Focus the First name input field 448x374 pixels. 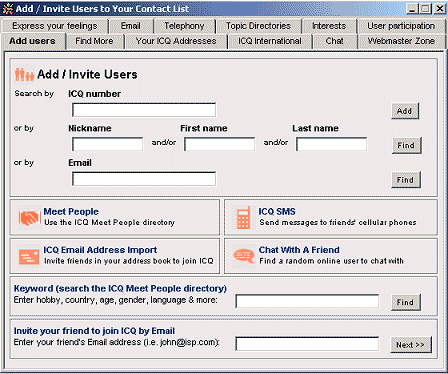[x=220, y=144]
